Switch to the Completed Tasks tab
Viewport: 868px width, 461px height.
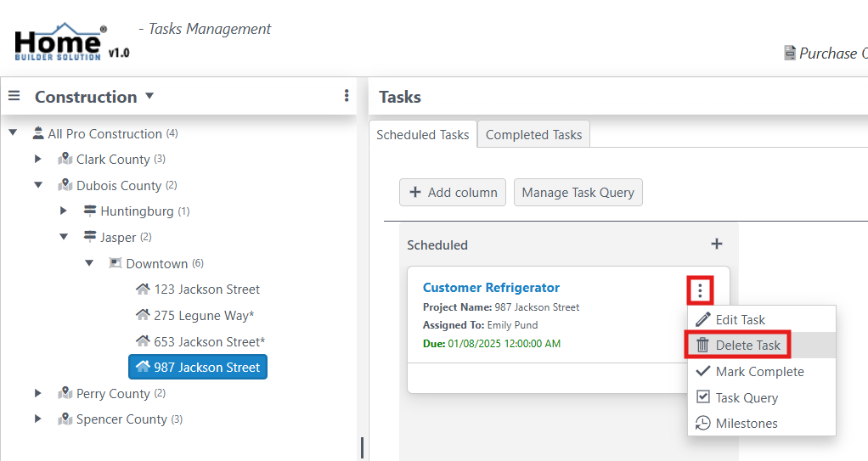533,134
